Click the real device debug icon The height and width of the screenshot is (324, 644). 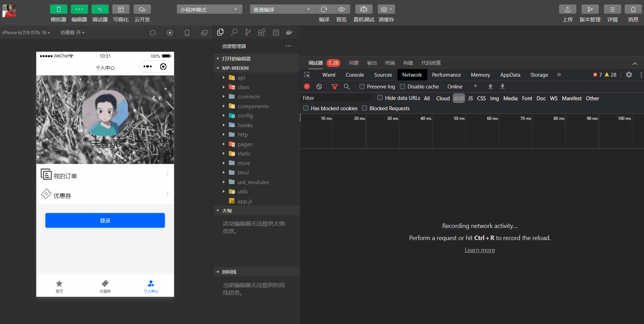[x=364, y=9]
